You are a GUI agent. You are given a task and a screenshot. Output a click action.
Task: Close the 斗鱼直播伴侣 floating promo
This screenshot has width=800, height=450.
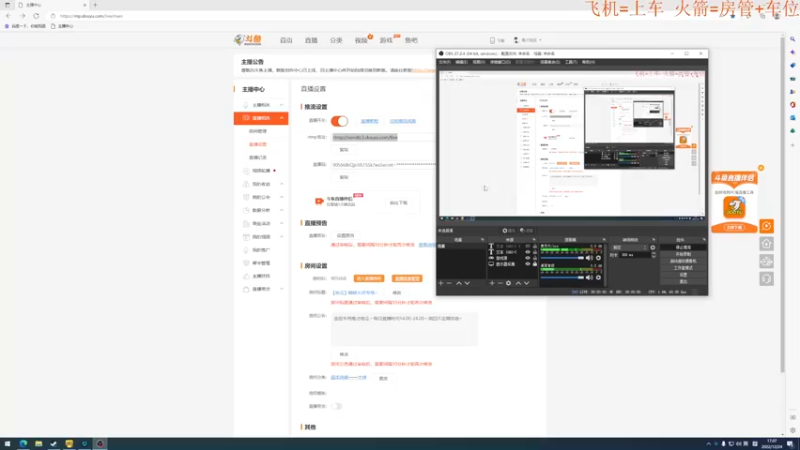point(761,168)
